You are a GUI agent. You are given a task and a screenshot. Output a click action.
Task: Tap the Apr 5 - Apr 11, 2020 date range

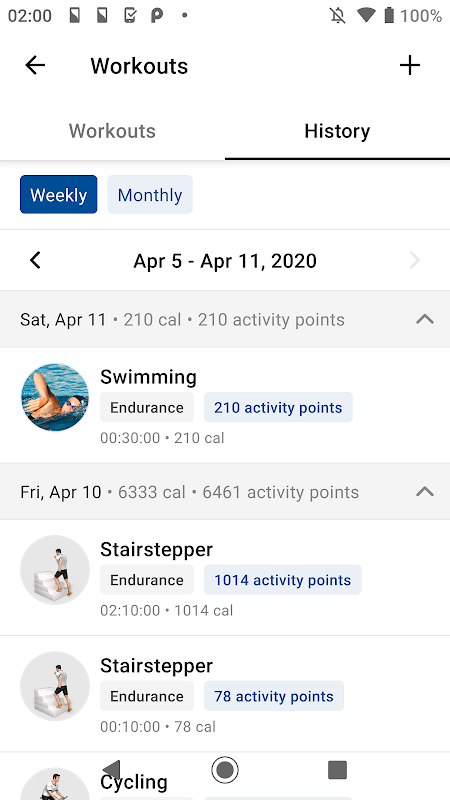click(225, 261)
